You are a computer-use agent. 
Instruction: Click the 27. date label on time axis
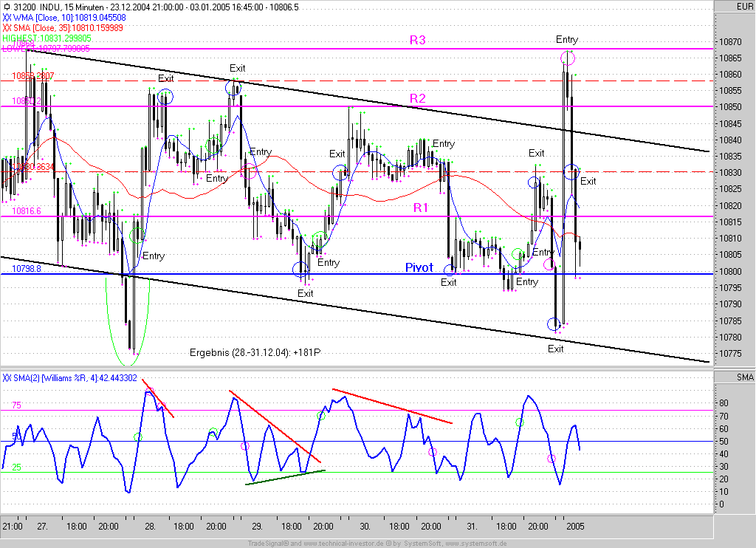(x=42, y=527)
